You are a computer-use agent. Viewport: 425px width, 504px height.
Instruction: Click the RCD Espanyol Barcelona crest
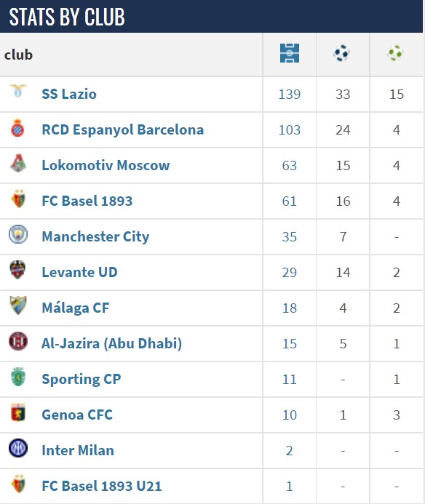pyautogui.click(x=17, y=128)
